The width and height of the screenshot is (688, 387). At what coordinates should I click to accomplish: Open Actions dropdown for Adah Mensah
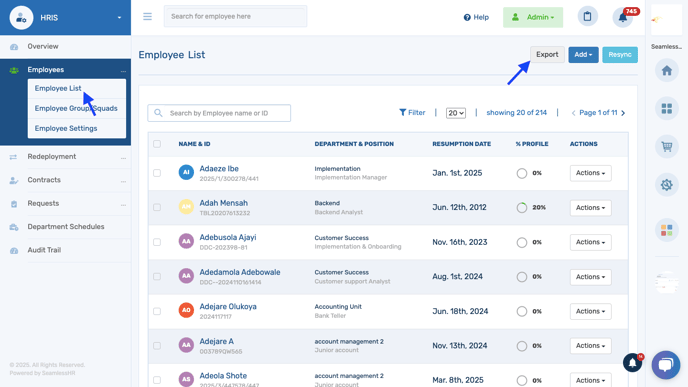[x=590, y=208]
